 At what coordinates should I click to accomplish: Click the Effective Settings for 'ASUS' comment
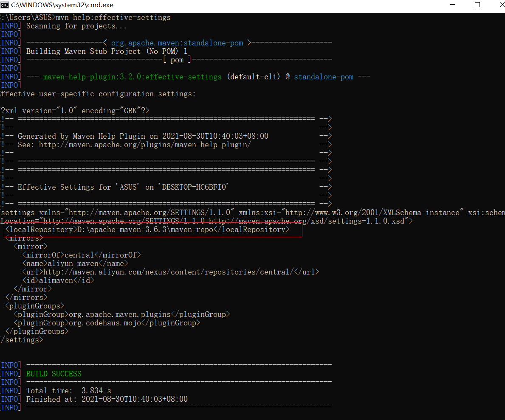pyautogui.click(x=123, y=187)
